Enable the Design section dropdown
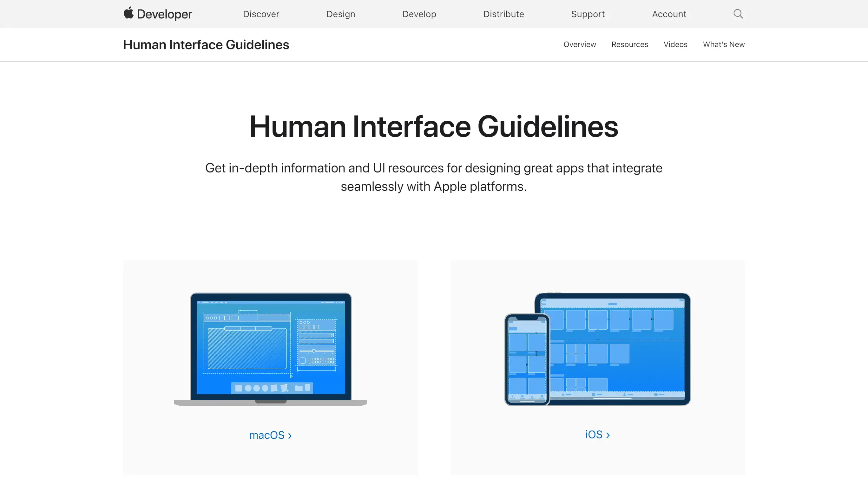This screenshot has height=489, width=868. [x=340, y=14]
